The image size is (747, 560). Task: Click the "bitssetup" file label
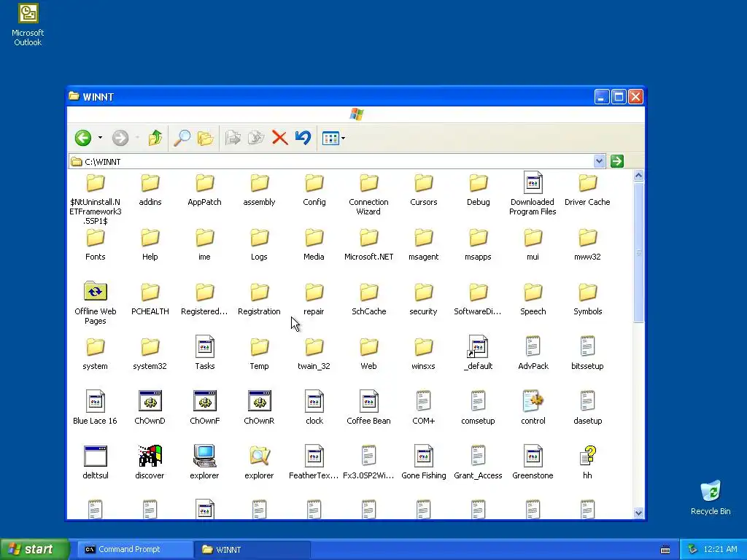(587, 366)
